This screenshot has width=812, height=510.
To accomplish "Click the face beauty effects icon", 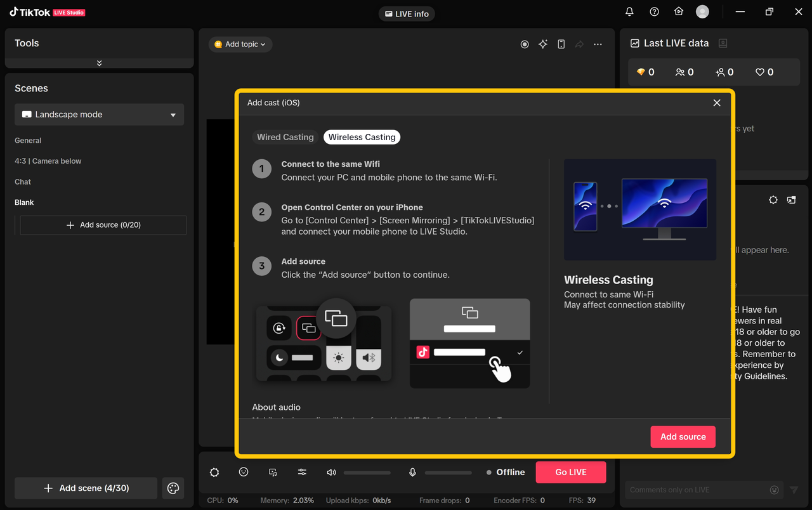I will point(244,472).
